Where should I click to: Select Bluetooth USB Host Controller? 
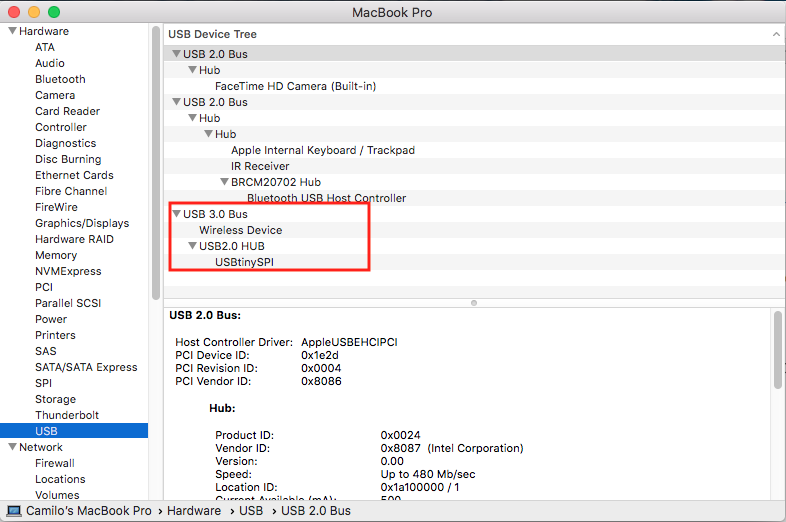click(x=326, y=198)
